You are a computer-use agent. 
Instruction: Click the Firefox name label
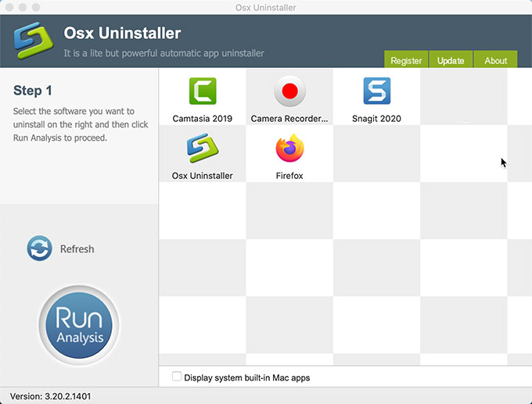tap(289, 176)
